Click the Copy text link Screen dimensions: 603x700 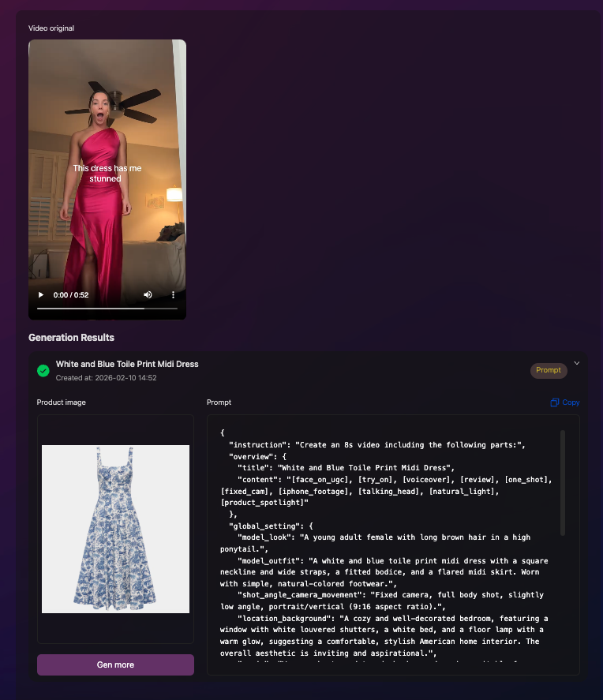point(571,402)
